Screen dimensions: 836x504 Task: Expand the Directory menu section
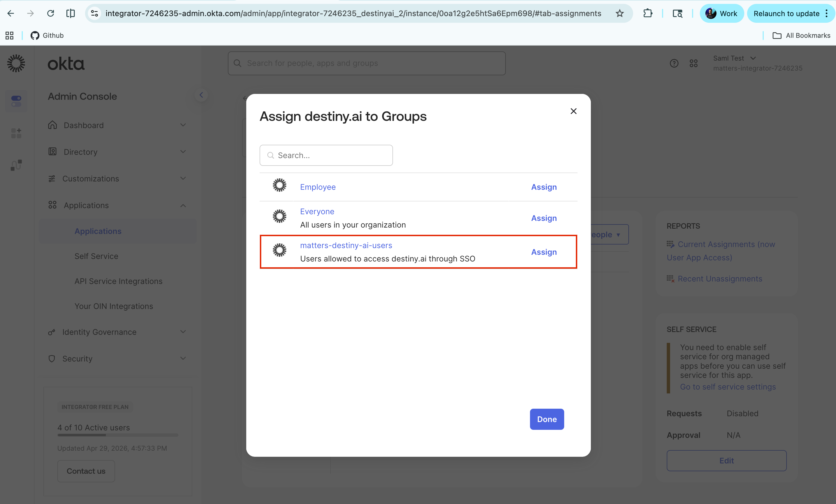(x=117, y=152)
